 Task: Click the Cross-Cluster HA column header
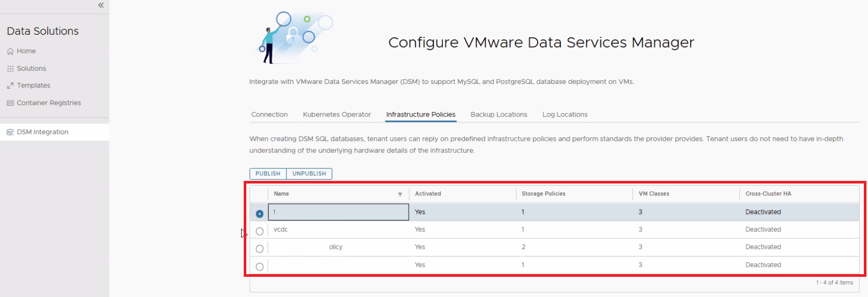[768, 194]
